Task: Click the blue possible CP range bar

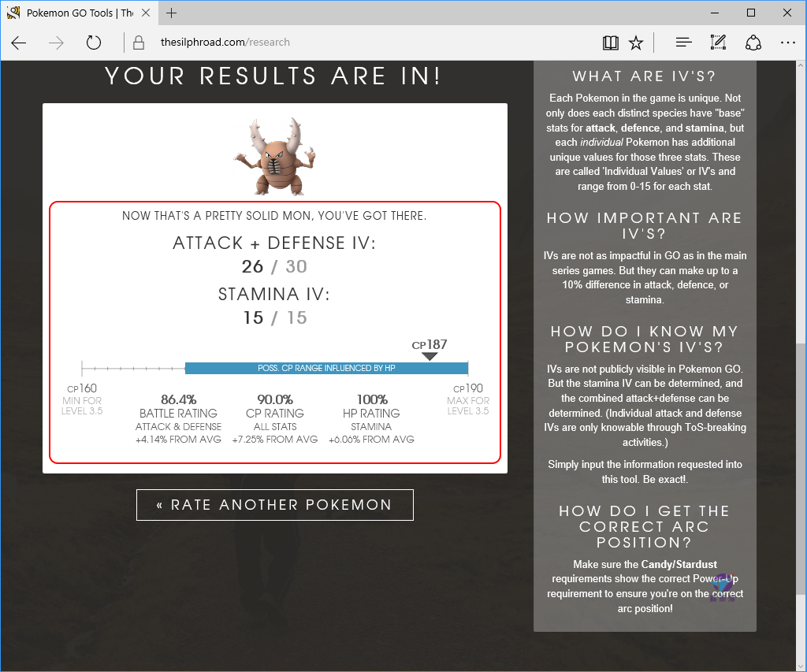Action: tap(326, 368)
